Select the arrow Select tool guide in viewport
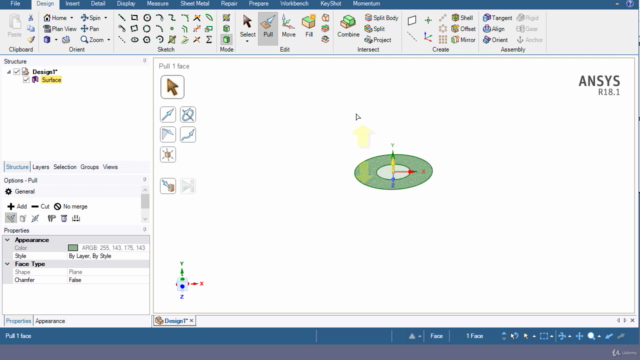This screenshot has height=360, width=640. point(172,87)
